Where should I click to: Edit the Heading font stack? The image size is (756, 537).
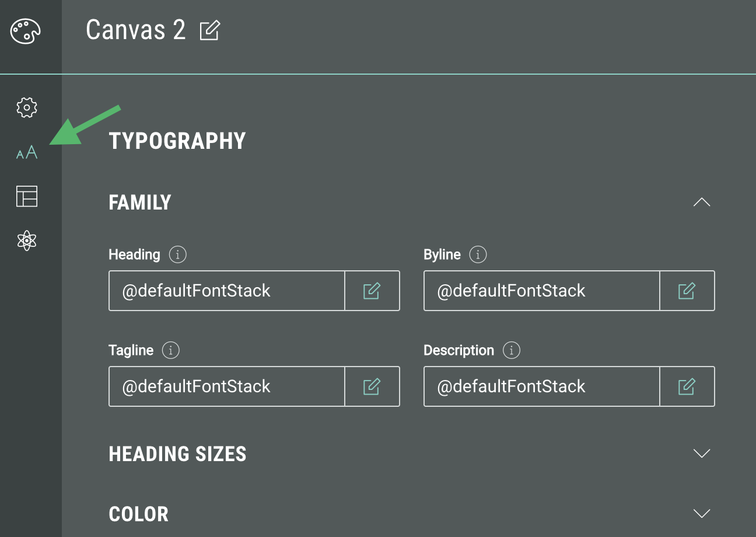click(372, 291)
